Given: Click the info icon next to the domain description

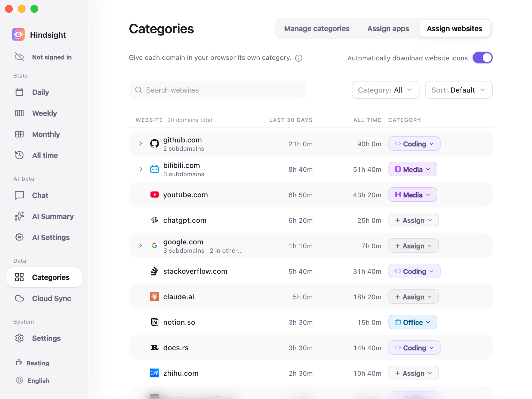Looking at the screenshot, I should tap(299, 58).
